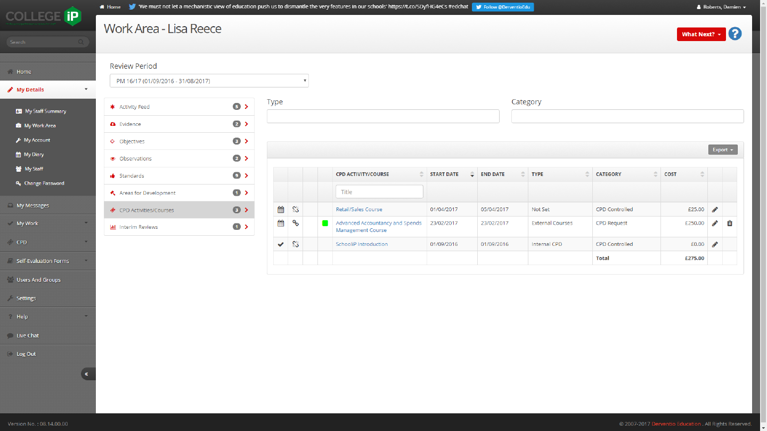The image size is (767, 431).
Task: Open Objectives section red arrow
Action: (246, 141)
